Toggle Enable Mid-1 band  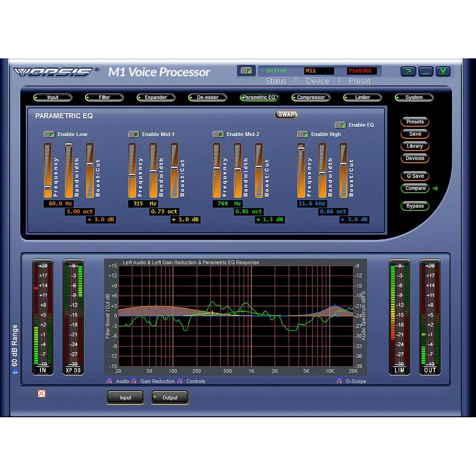134,134
